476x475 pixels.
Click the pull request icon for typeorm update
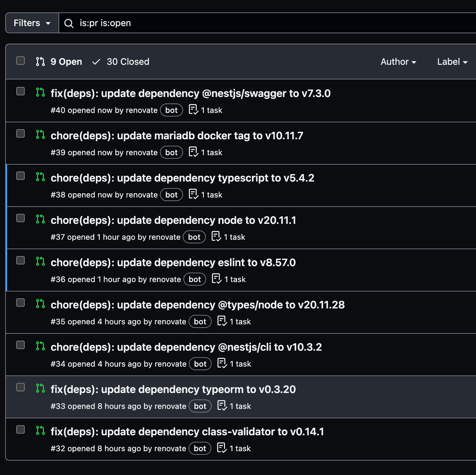(40, 388)
